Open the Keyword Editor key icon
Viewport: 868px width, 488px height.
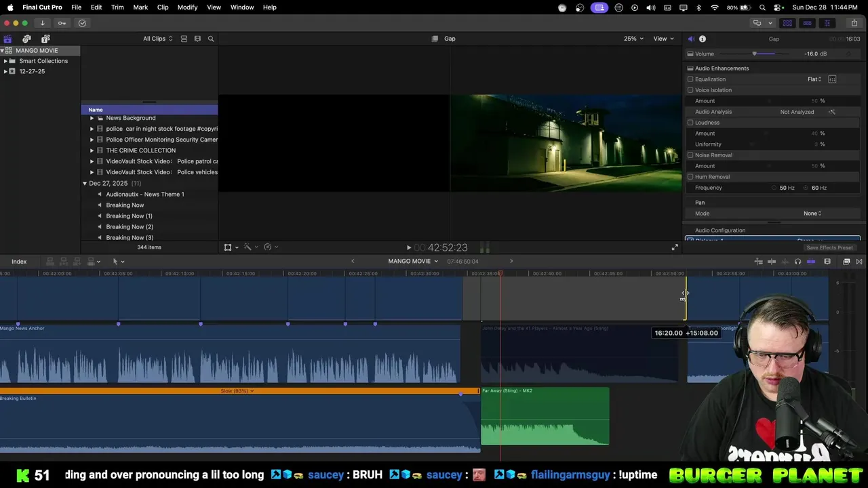(62, 23)
